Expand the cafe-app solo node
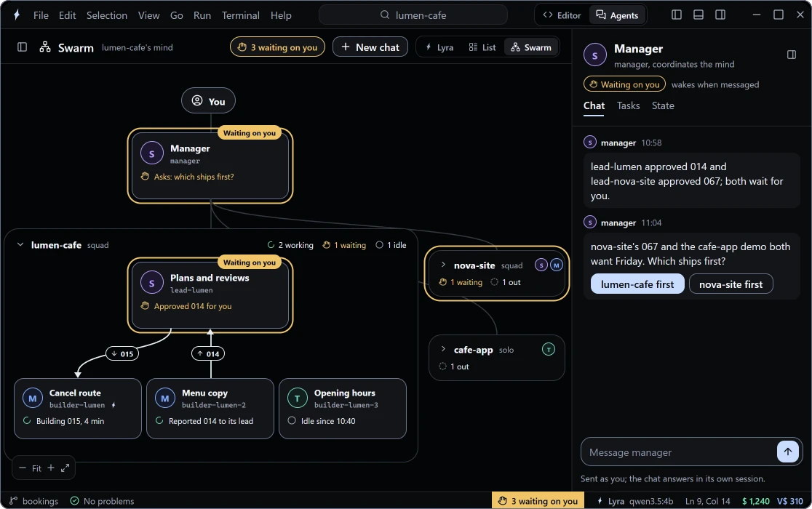Image resolution: width=812 pixels, height=509 pixels. tap(443, 349)
